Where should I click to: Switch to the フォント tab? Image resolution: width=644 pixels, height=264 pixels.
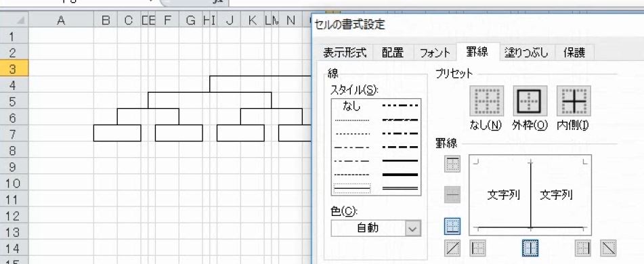[435, 52]
